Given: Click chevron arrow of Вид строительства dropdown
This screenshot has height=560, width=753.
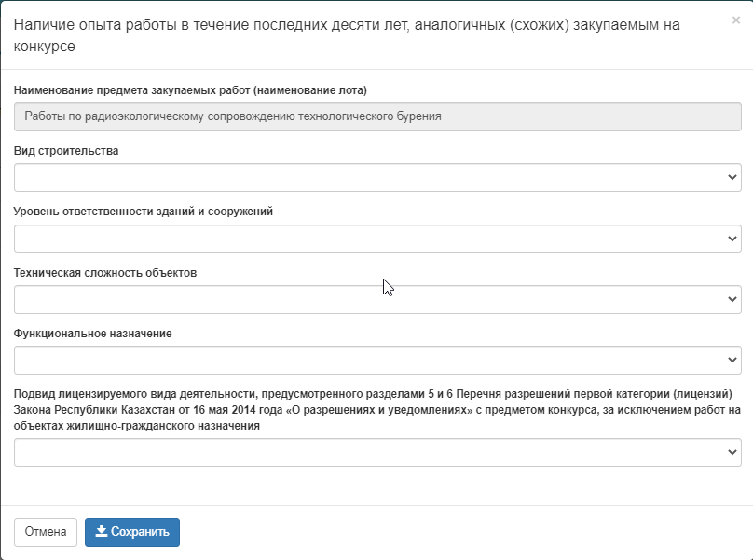Looking at the screenshot, I should click(x=732, y=177).
